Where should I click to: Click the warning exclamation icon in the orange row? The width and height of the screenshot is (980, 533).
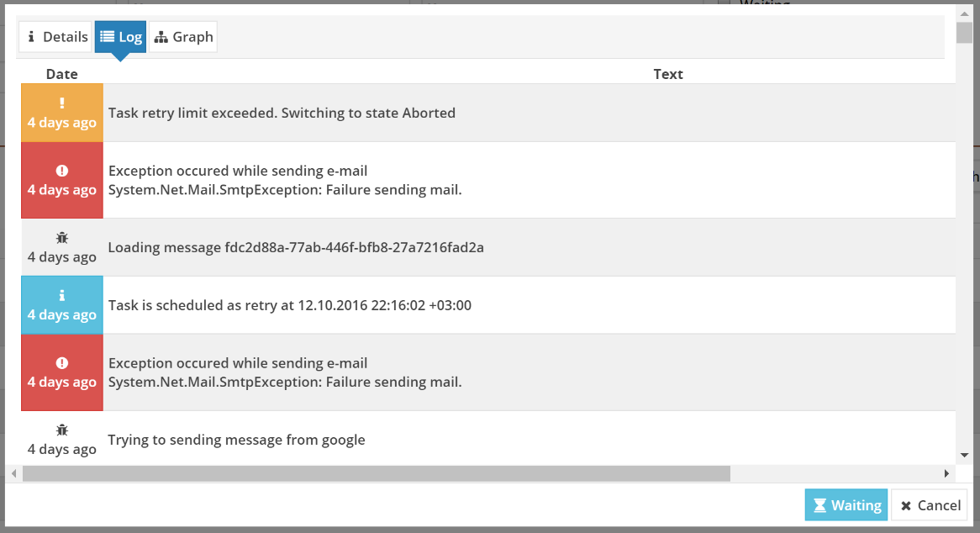[x=62, y=103]
